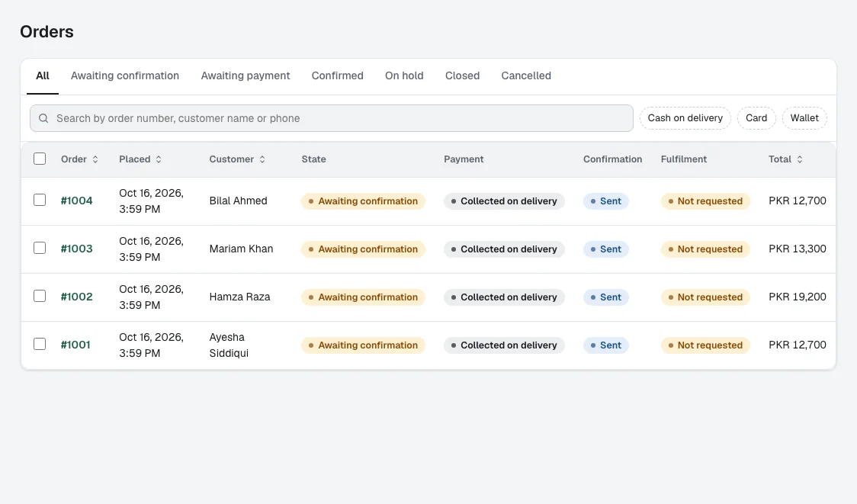Check the box for order #1004
The width and height of the screenshot is (857, 504).
pos(40,200)
